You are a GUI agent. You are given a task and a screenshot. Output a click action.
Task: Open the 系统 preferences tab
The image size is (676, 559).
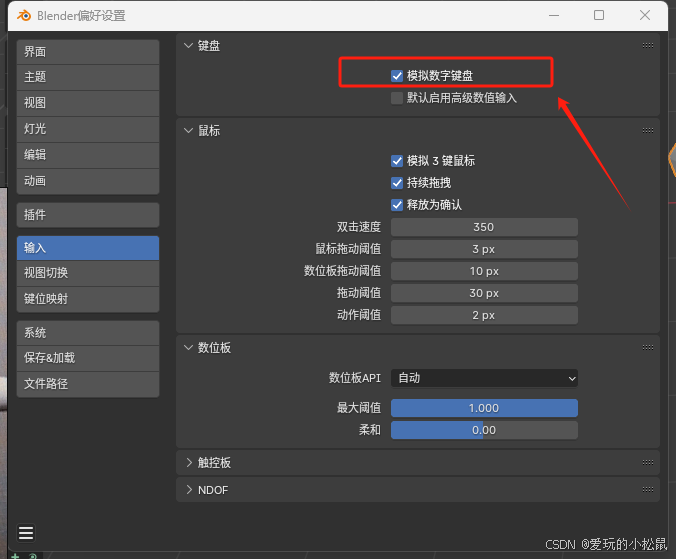[x=88, y=333]
